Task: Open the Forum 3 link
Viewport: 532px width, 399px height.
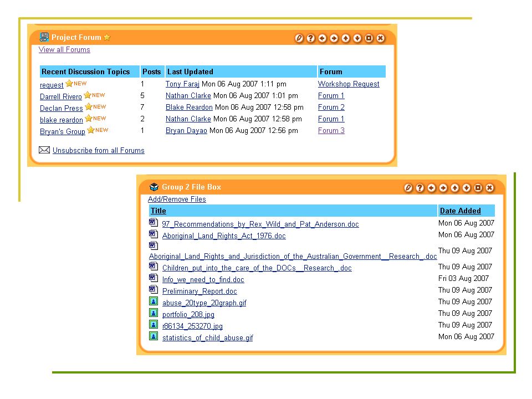Action: [x=331, y=130]
